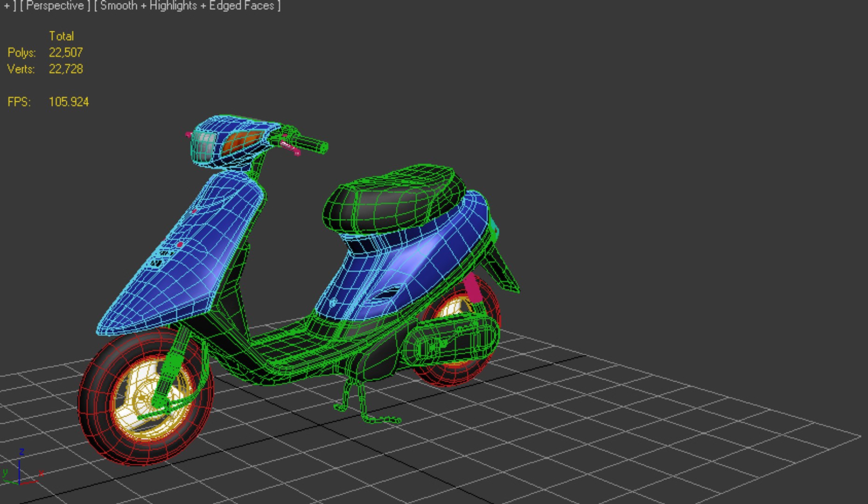
Task: Select the right handlebar grip
Action: [x=310, y=143]
